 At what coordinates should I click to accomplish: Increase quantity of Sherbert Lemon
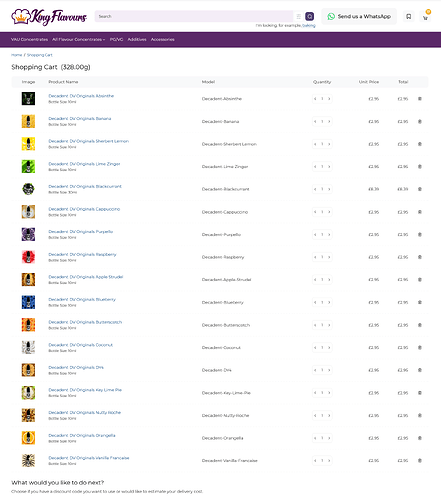[329, 144]
